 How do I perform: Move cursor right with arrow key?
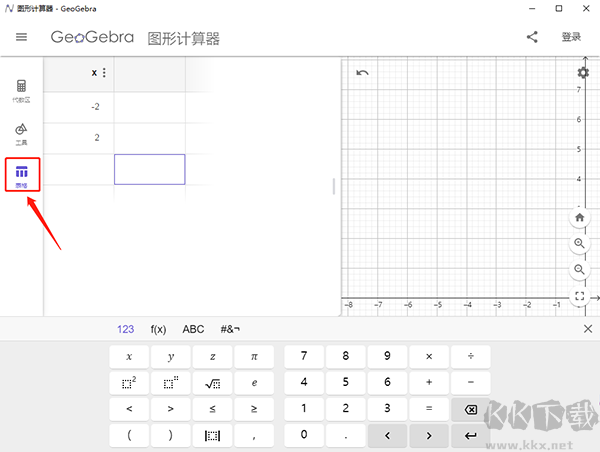[x=429, y=436]
